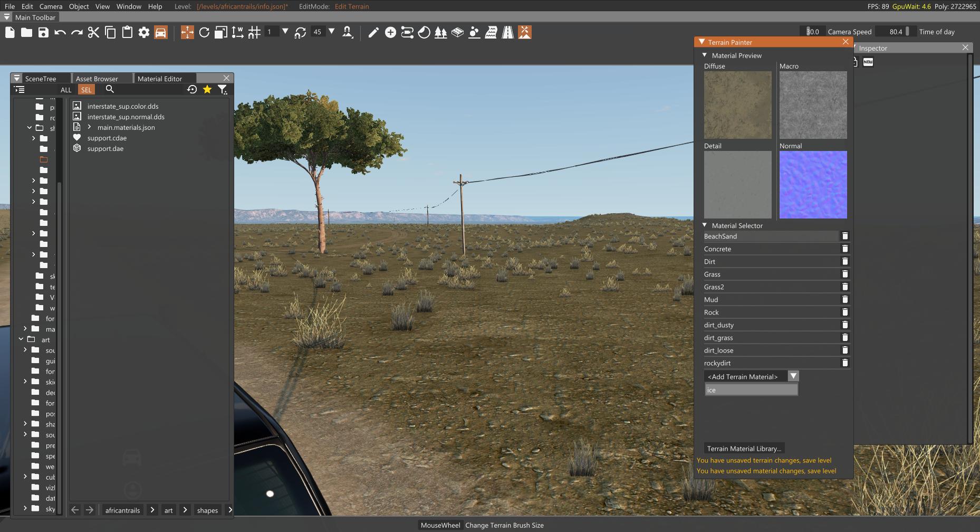Click the ALL filter button

pyautogui.click(x=66, y=90)
